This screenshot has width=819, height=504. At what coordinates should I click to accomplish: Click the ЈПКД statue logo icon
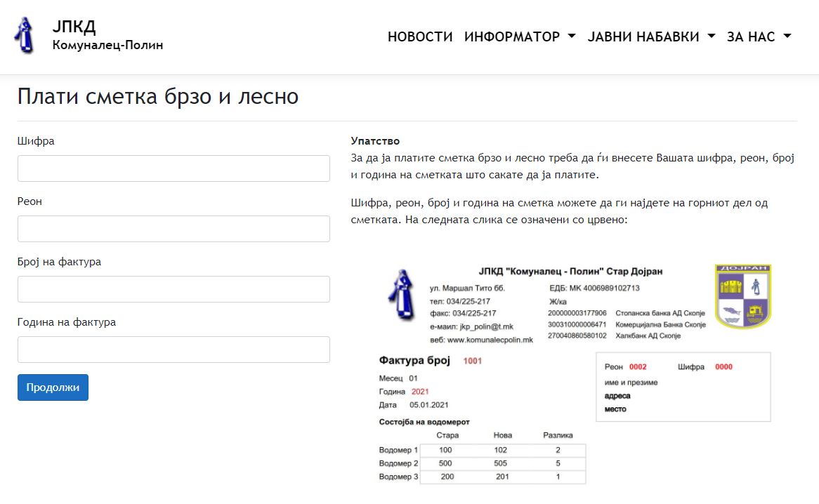tap(24, 36)
